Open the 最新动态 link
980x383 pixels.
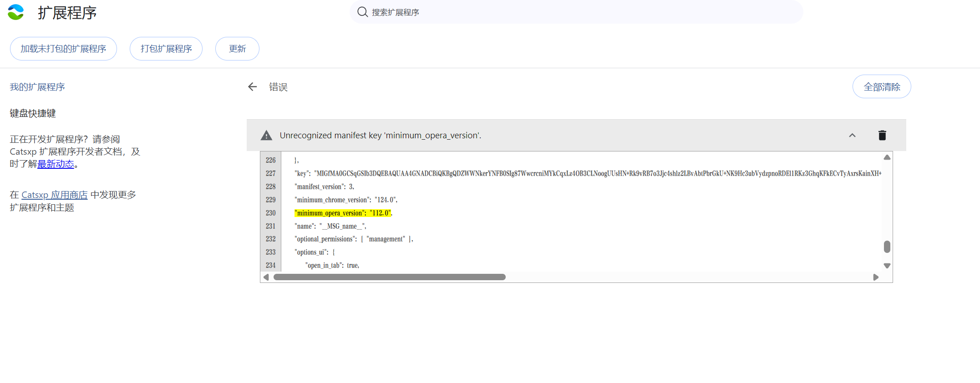(56, 164)
